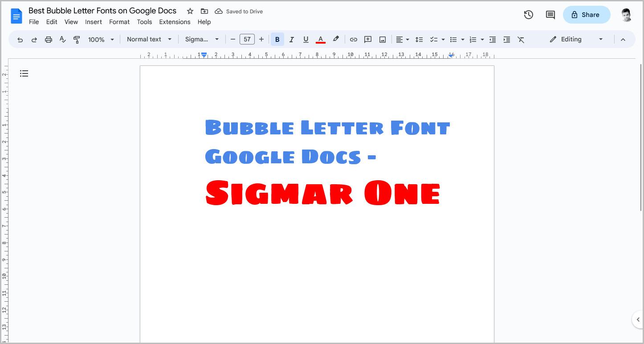Click the Share button
The image size is (644, 344).
click(x=586, y=15)
